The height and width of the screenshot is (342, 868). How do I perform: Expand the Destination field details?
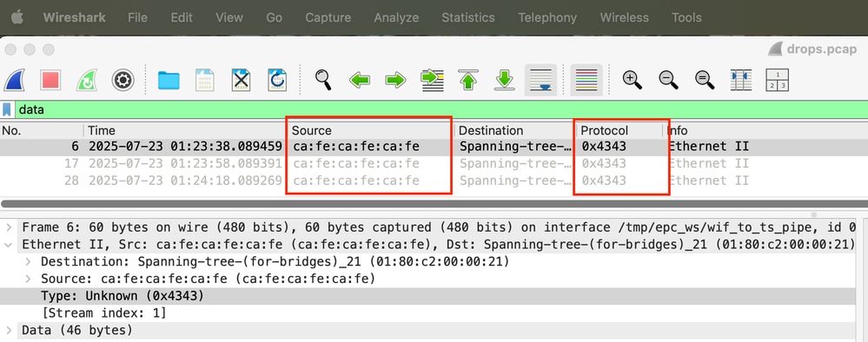point(29,262)
